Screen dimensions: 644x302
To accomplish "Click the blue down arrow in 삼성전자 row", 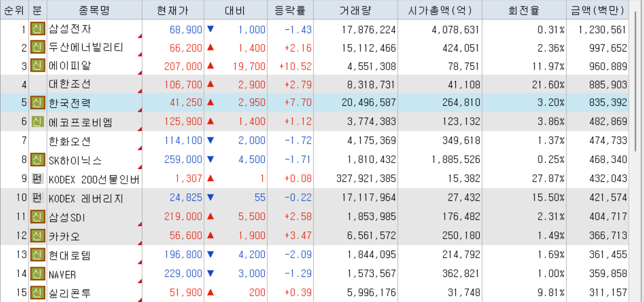I will coord(210,29).
